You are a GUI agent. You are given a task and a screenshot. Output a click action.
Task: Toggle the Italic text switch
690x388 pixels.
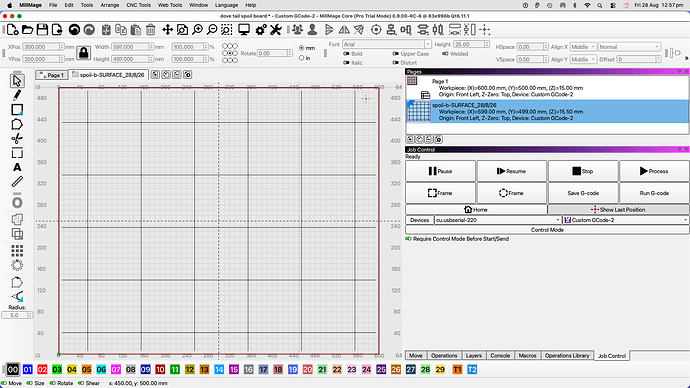point(346,62)
